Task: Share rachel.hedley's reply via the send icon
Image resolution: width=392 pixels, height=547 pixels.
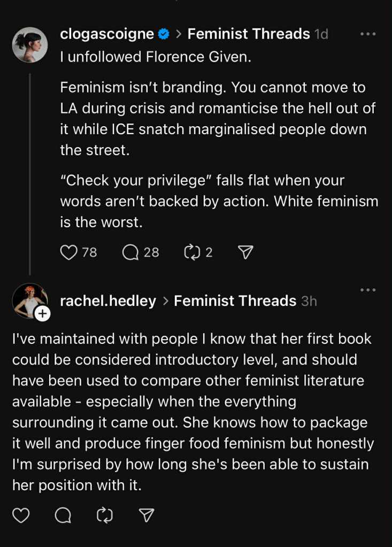Action: click(147, 515)
